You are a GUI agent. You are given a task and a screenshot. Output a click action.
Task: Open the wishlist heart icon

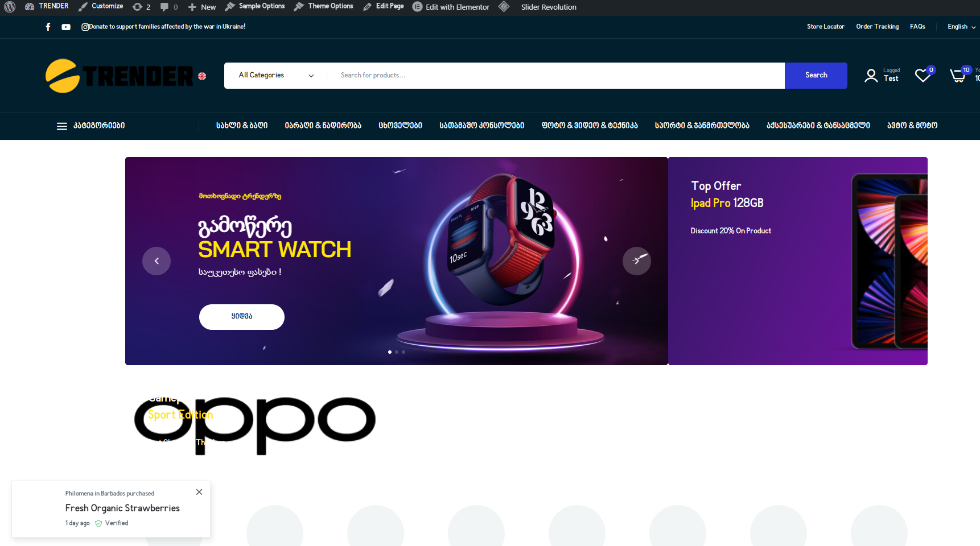pyautogui.click(x=923, y=76)
